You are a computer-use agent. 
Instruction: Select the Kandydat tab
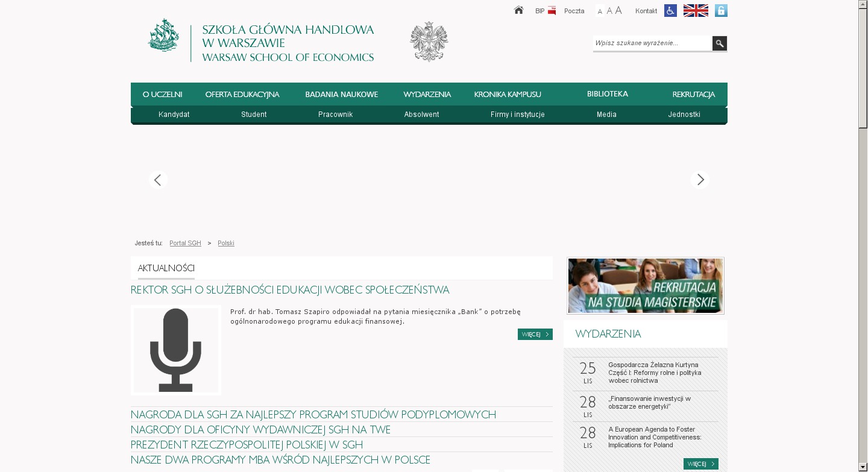tap(174, 115)
